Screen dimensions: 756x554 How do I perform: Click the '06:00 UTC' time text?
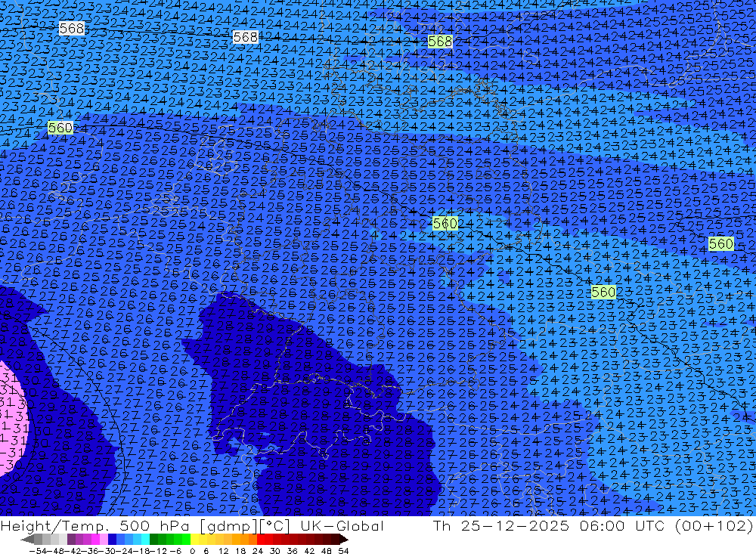click(621, 526)
